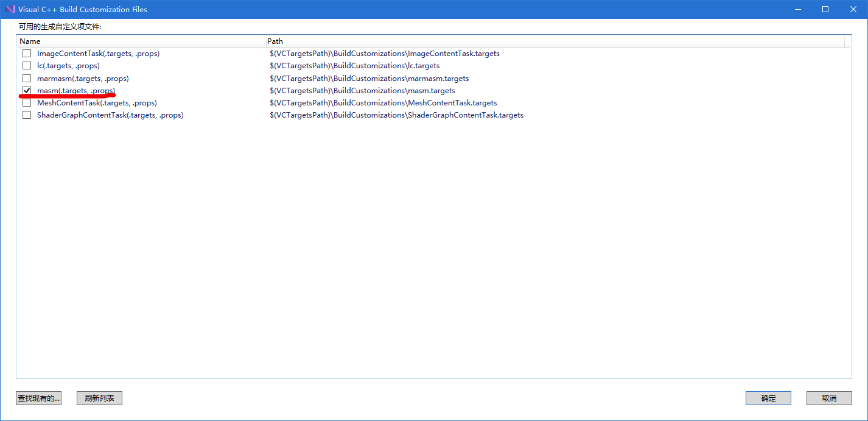Select the masm(.targets, .props) row name
The width and height of the screenshot is (868, 421).
point(76,91)
